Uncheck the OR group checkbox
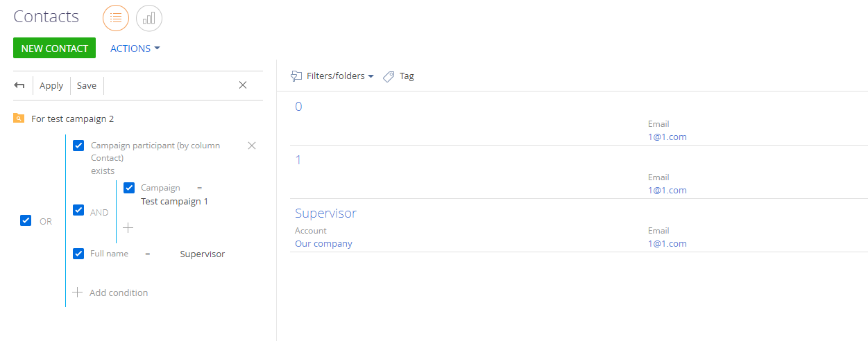 [x=26, y=220]
